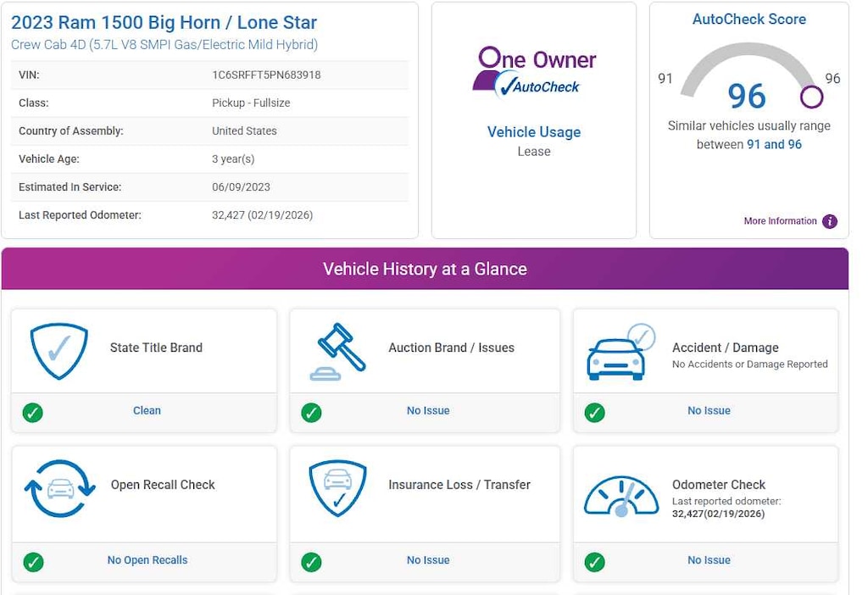Click the Open Recall Check arrows icon
Image resolution: width=868 pixels, height=595 pixels.
(x=59, y=488)
